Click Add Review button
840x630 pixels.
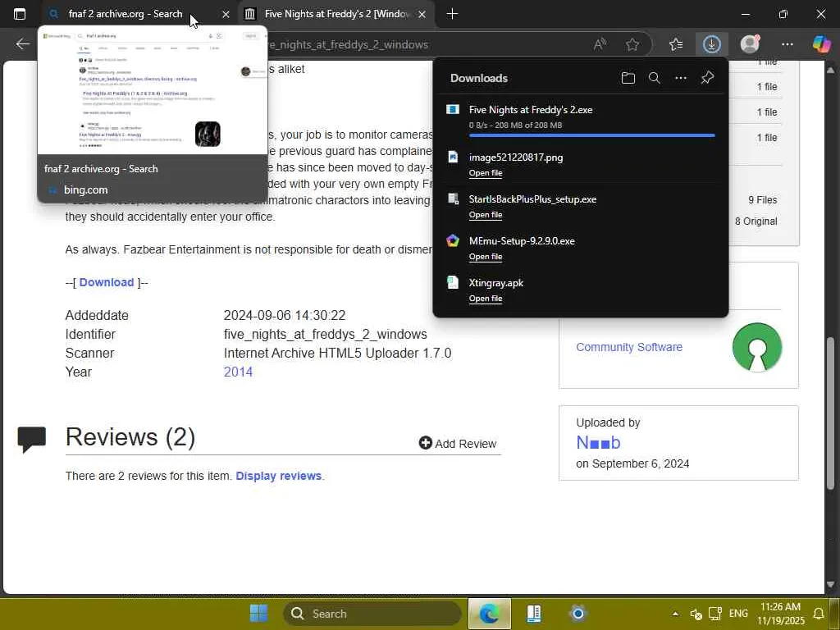[x=458, y=444]
